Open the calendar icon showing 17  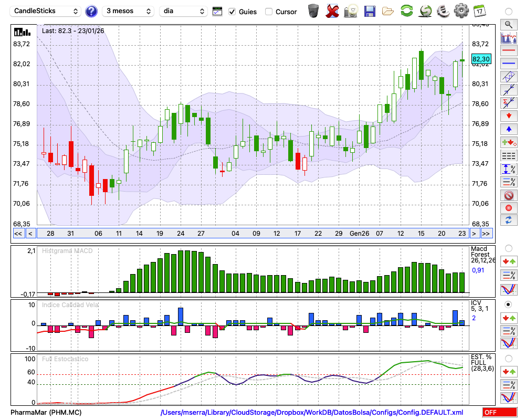coord(479,10)
